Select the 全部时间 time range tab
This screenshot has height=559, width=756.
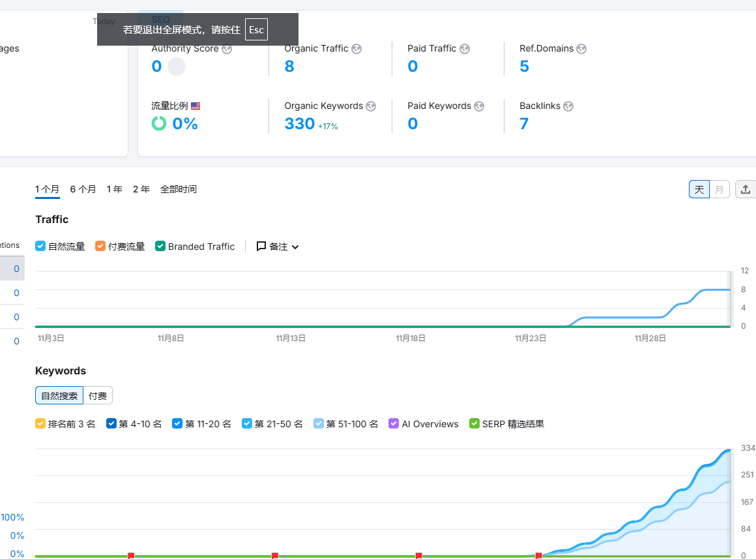pos(179,189)
